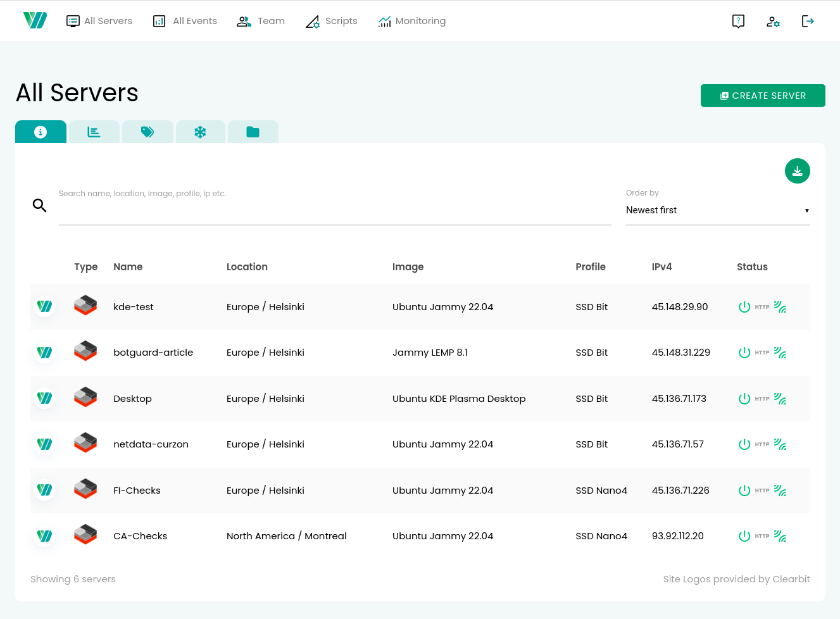Open the Order by Newest first dropdown

(718, 210)
